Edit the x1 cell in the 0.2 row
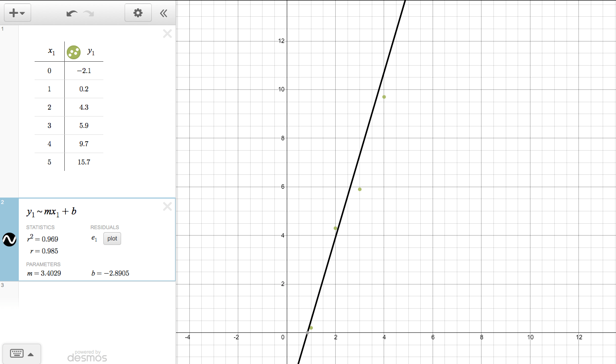616x364 pixels. (x=49, y=89)
